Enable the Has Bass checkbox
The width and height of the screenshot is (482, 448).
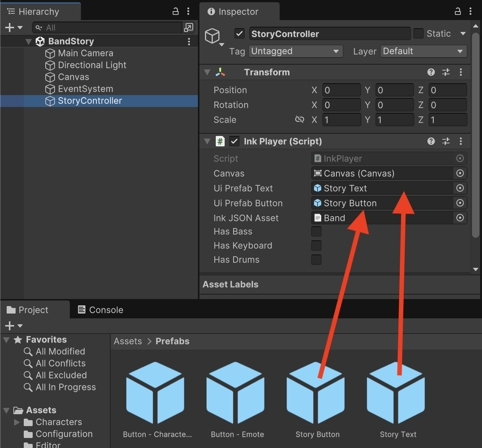(x=316, y=231)
